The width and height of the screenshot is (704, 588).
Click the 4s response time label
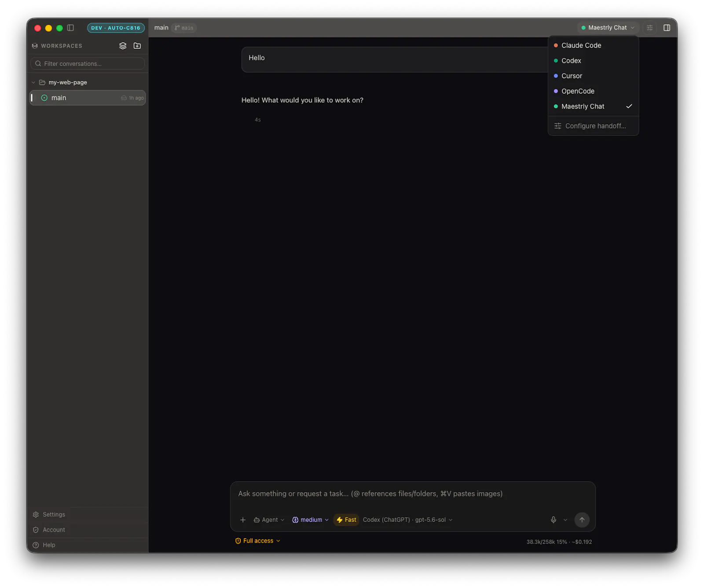click(x=258, y=120)
